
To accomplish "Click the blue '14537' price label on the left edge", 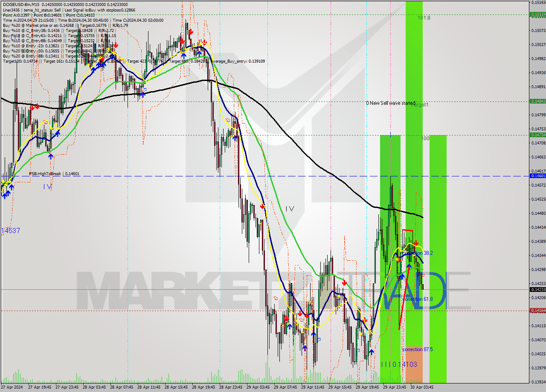I will [x=10, y=231].
